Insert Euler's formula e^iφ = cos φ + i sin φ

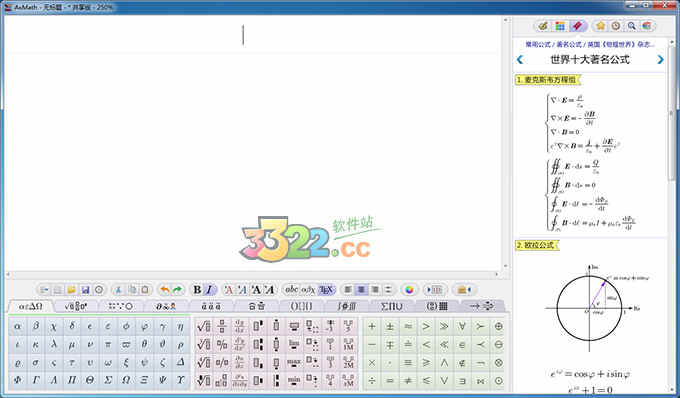[590, 374]
